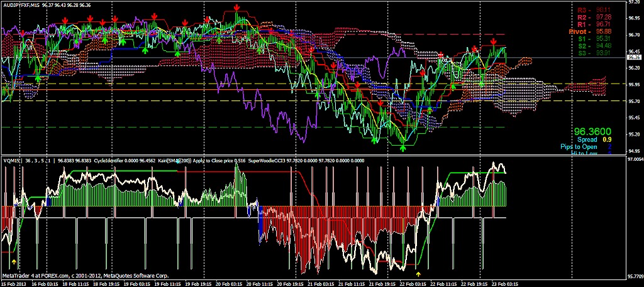Click the 15 Feb 2013 time axis label
The width and height of the screenshot is (644, 287).
click(x=14, y=283)
